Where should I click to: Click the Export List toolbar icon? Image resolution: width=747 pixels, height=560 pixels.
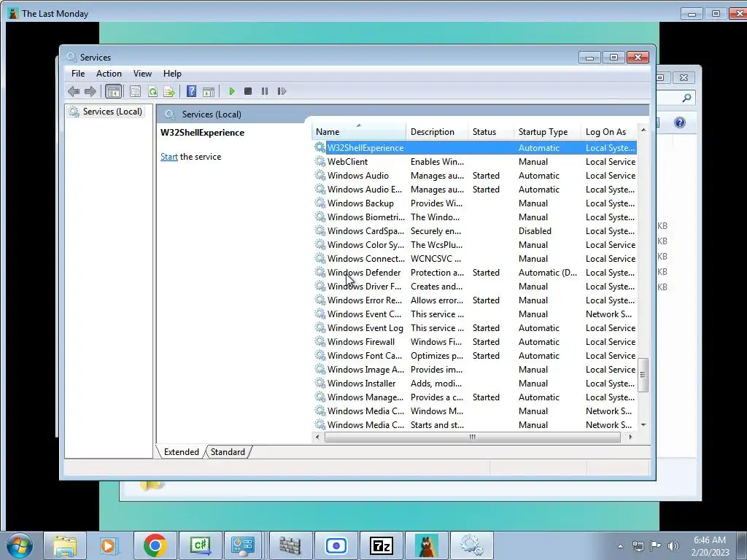tap(169, 91)
